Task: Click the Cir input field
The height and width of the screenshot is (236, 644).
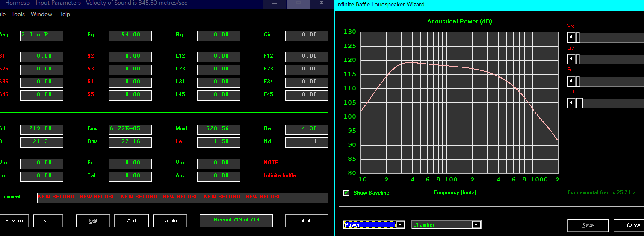Action: [307, 35]
